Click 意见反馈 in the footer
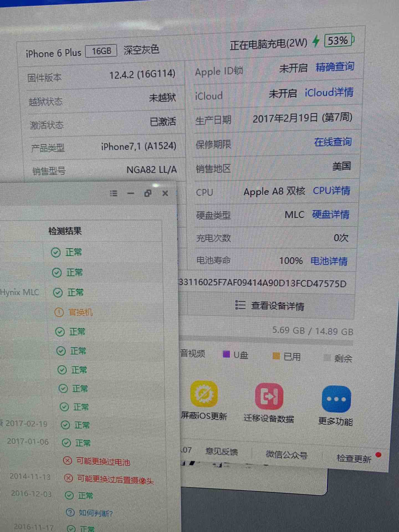 click(221, 452)
